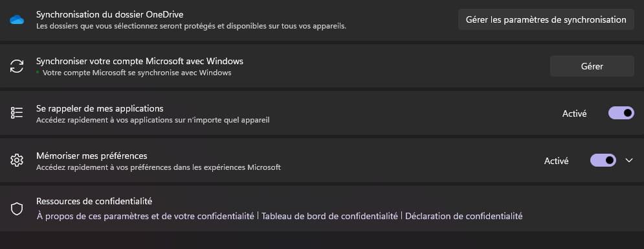Select Synchroniser votre compte Microsoft row title
The image size is (644, 249).
coord(140,62)
